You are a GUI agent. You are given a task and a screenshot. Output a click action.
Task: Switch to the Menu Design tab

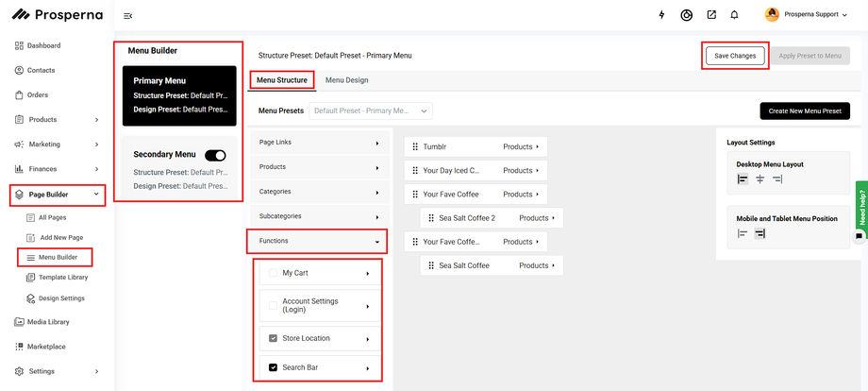pyautogui.click(x=346, y=80)
